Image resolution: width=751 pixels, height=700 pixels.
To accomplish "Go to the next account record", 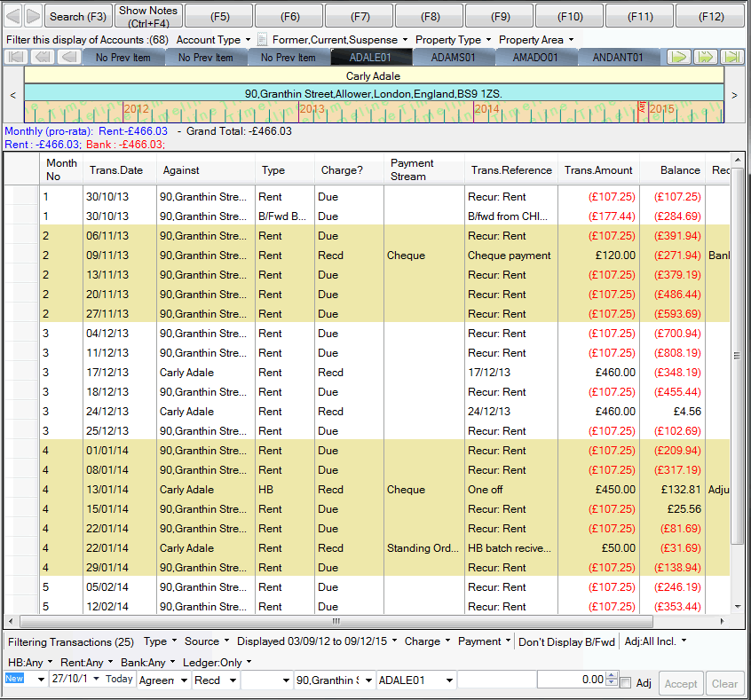I will pyautogui.click(x=679, y=58).
